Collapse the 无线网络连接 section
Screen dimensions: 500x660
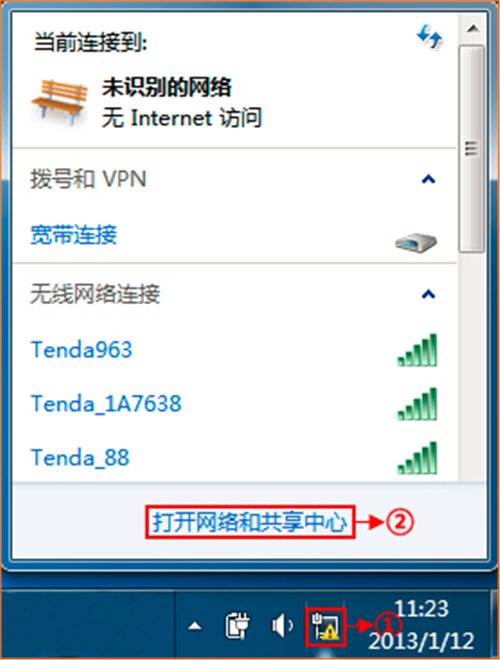[428, 294]
